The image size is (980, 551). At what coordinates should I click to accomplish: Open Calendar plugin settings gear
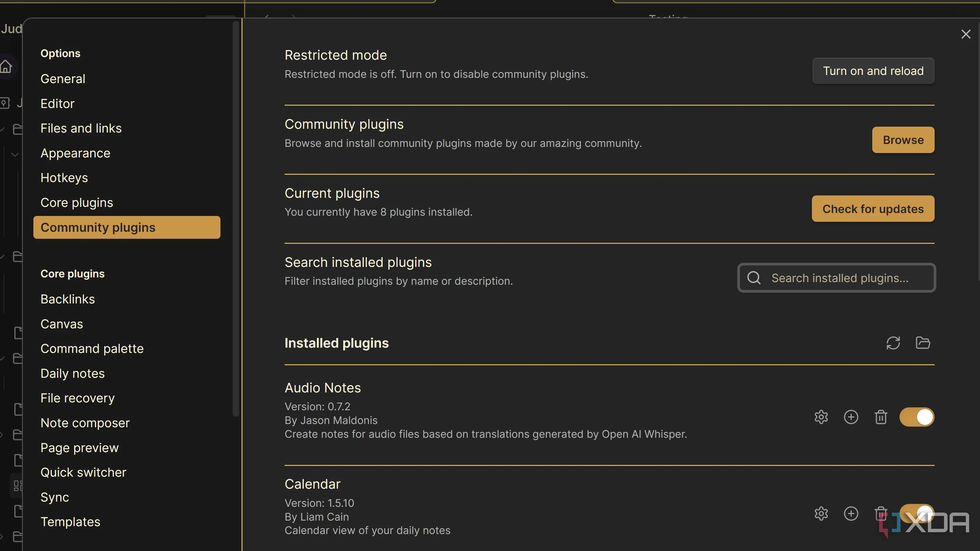[x=821, y=513]
